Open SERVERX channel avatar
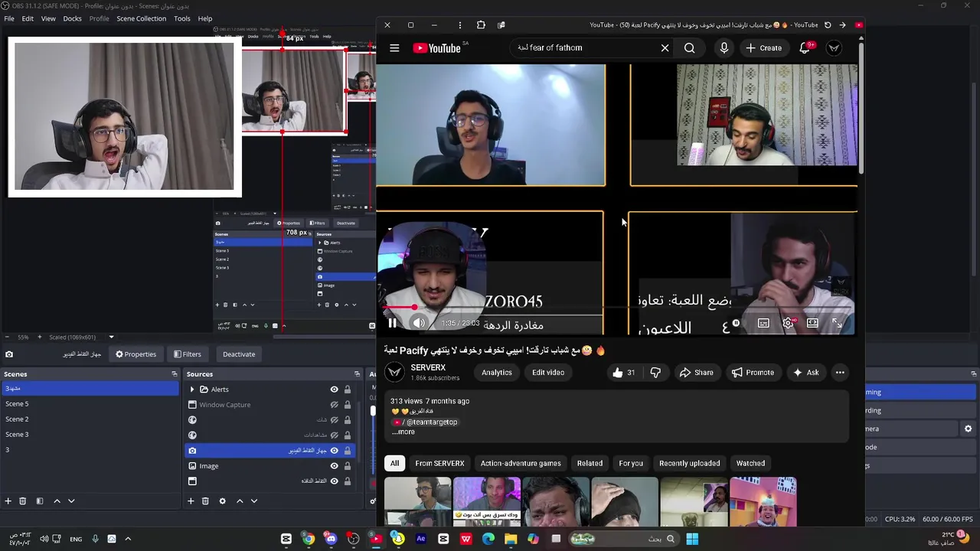980x551 pixels. 394,373
